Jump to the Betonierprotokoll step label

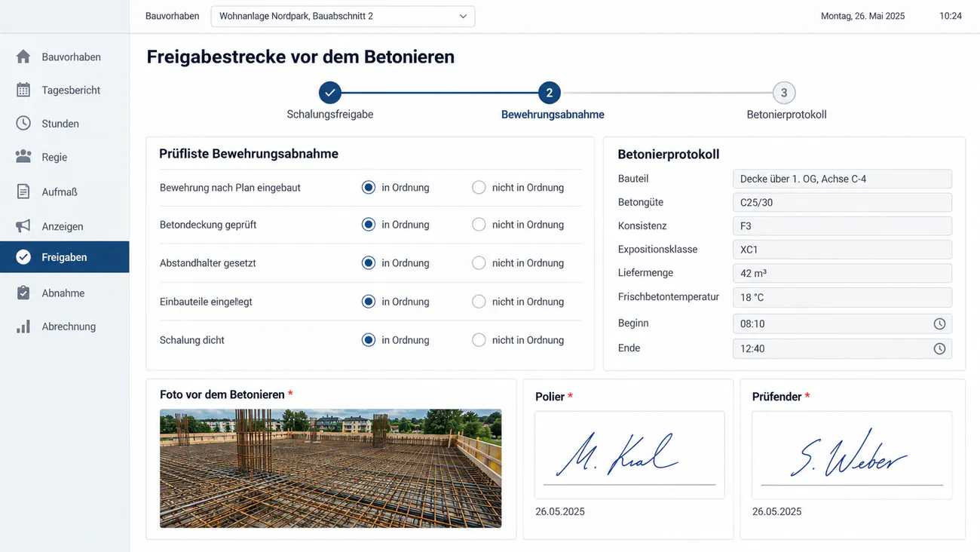coord(786,115)
